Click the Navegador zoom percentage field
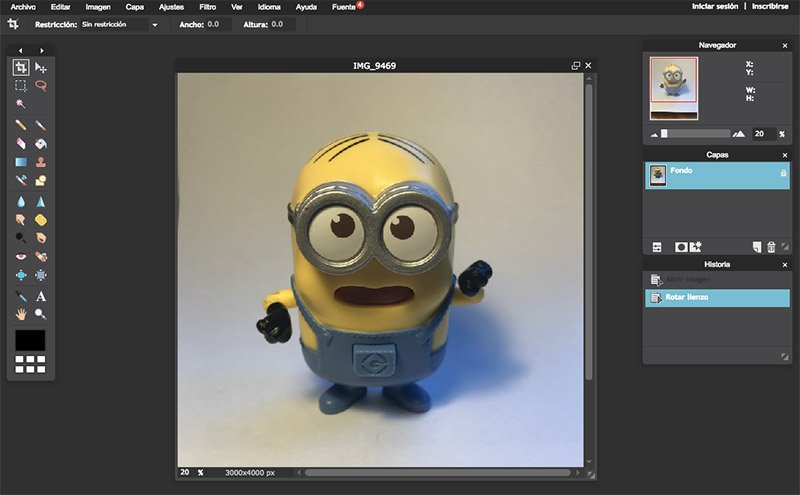 pos(764,134)
